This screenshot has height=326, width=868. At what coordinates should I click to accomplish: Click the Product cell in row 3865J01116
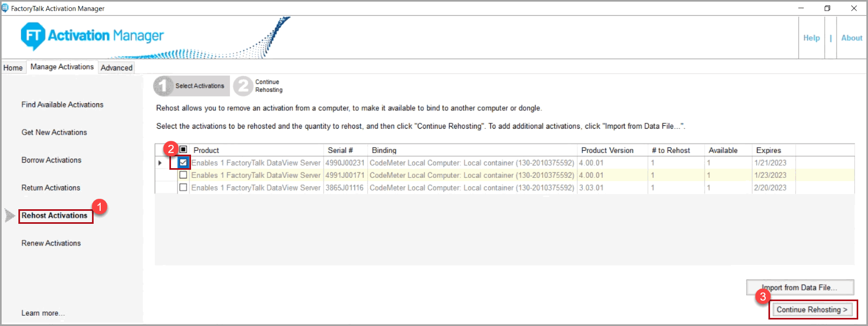click(x=257, y=188)
